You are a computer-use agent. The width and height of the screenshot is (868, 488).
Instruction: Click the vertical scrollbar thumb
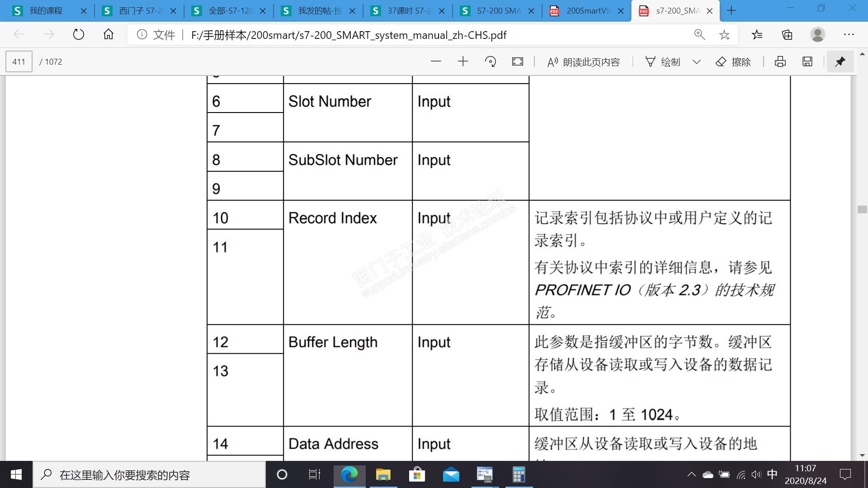tap(862, 209)
